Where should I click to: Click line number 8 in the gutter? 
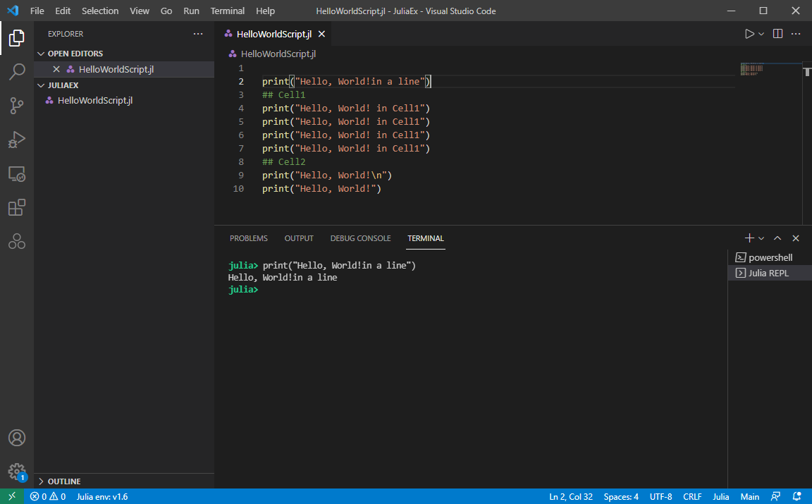pos(241,161)
